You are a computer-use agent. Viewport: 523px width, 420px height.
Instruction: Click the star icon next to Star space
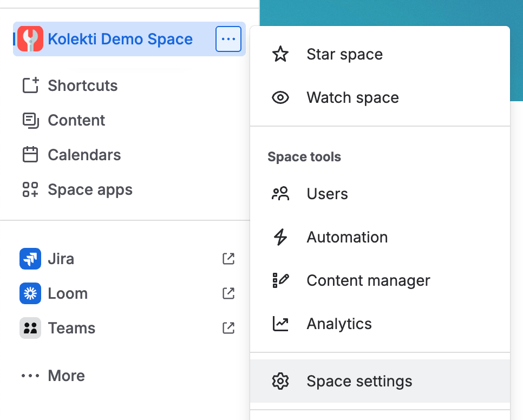(x=280, y=54)
